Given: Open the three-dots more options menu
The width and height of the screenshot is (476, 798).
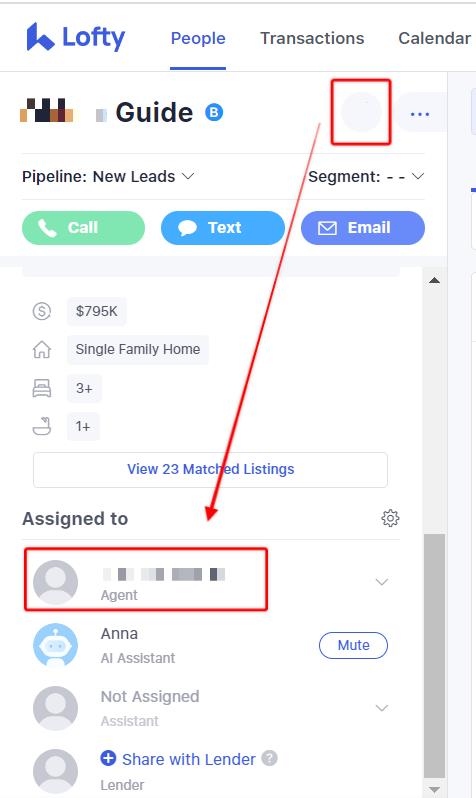Looking at the screenshot, I should [419, 113].
